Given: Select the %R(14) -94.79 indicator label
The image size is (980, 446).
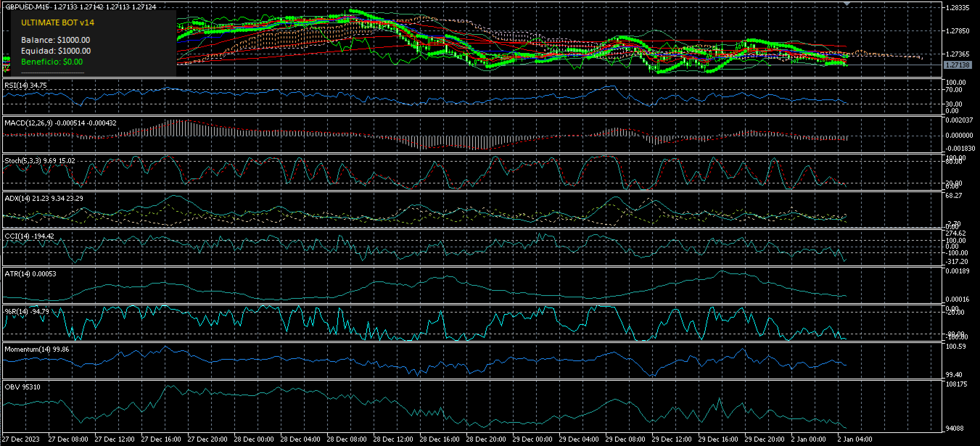Looking at the screenshot, I should [x=27, y=311].
